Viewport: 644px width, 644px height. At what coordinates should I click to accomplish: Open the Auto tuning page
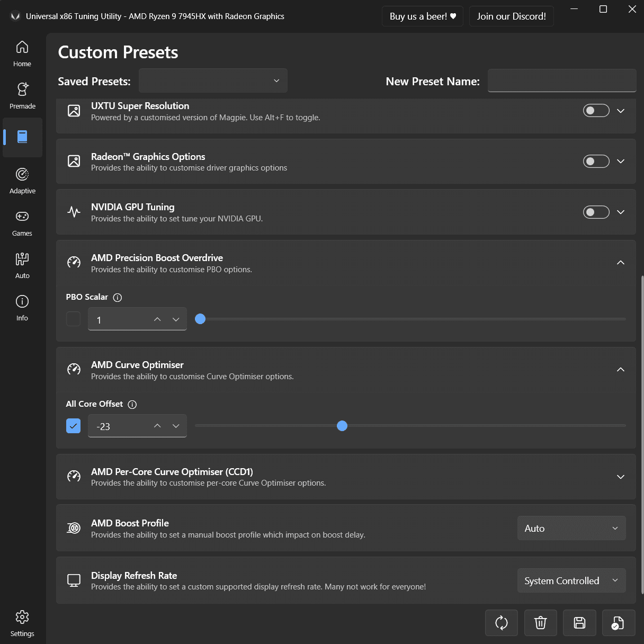tap(22, 265)
